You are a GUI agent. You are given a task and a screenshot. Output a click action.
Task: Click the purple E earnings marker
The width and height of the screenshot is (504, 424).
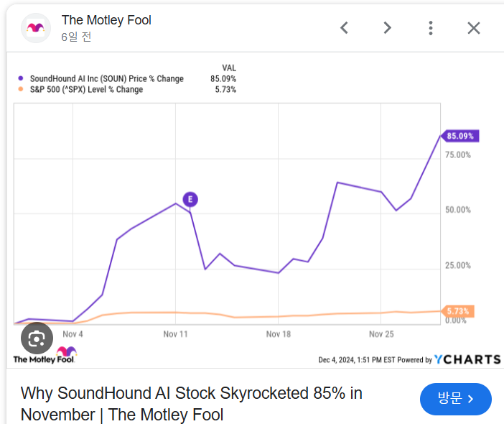(x=190, y=200)
